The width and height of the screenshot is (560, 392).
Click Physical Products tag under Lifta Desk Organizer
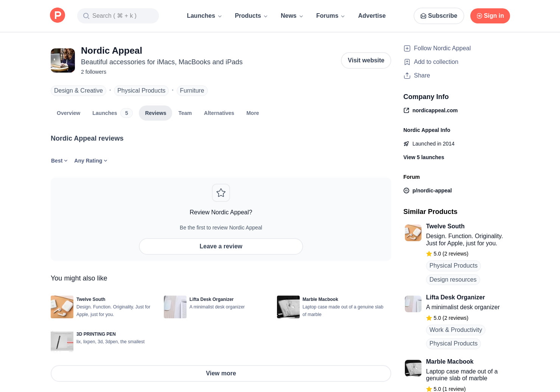click(x=453, y=344)
